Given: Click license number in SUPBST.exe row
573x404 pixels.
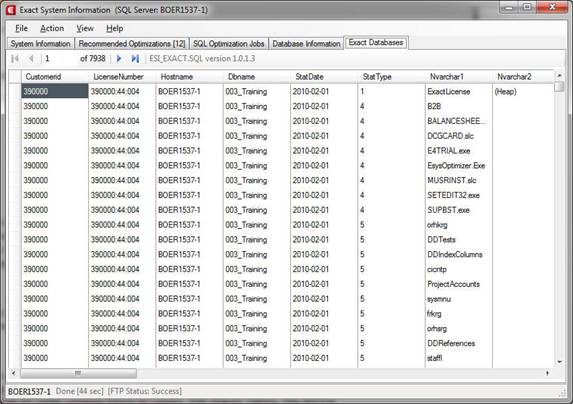Looking at the screenshot, I should [122, 210].
